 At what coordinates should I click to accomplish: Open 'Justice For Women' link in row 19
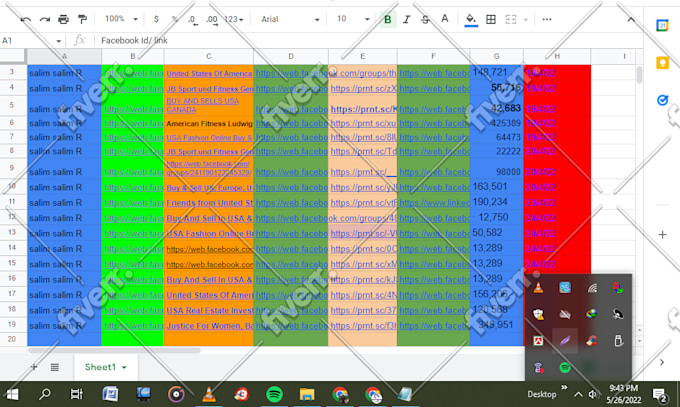click(210, 326)
